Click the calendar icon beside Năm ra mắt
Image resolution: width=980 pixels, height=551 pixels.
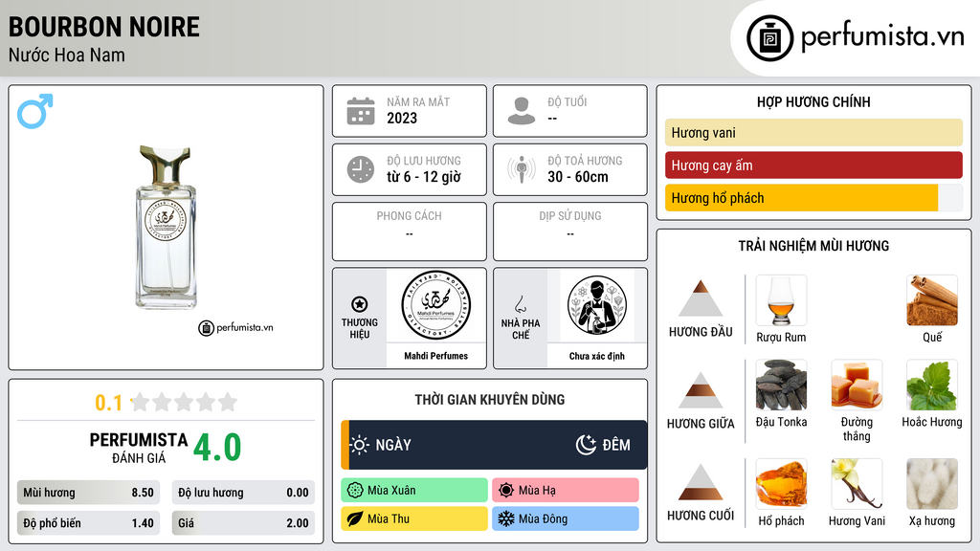(x=361, y=111)
